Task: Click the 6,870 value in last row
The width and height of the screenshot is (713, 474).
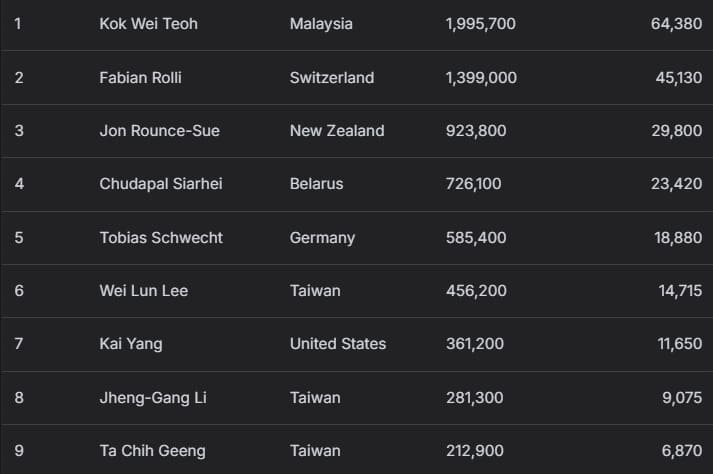Action: [x=681, y=451]
